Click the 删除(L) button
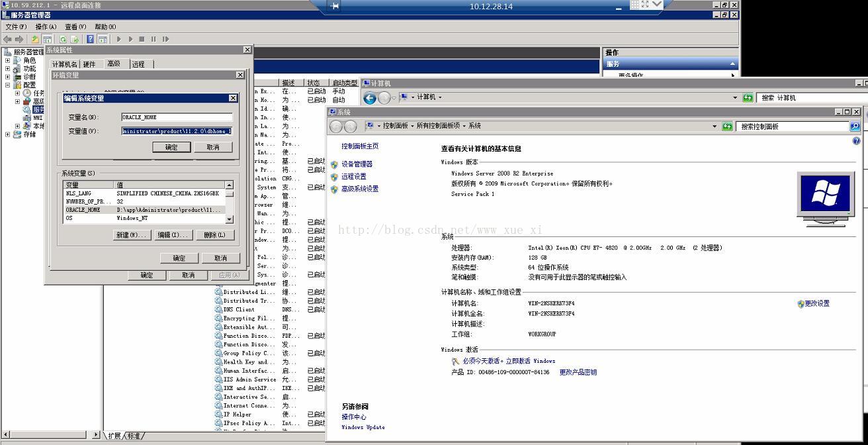 (x=215, y=235)
